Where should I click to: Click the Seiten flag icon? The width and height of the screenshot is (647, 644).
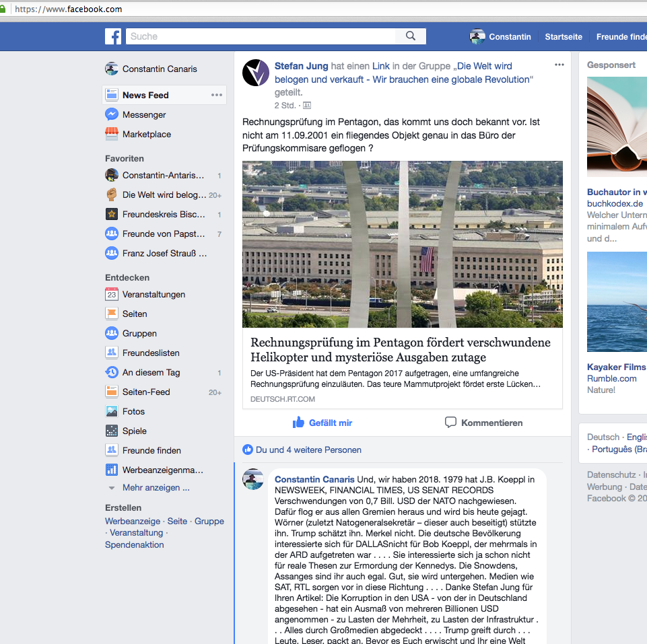click(111, 314)
